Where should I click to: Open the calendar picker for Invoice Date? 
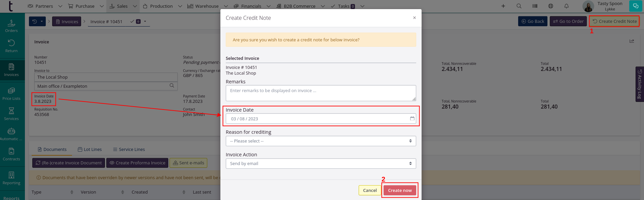[412, 119]
